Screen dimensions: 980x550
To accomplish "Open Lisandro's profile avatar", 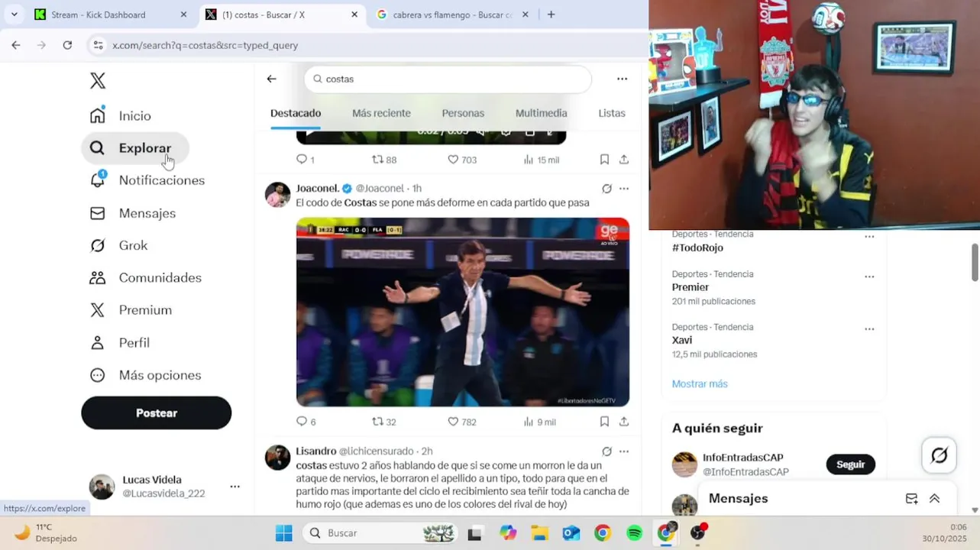I will [x=277, y=458].
